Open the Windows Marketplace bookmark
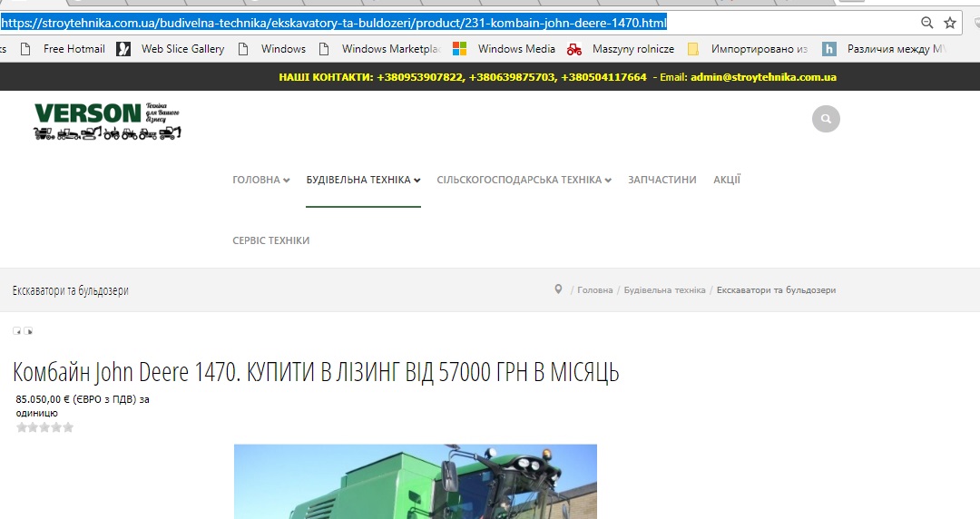Viewport: 980px width, 519px height. click(x=391, y=49)
